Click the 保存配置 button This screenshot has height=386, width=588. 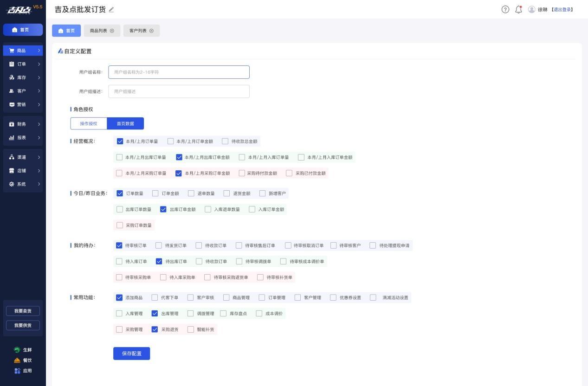(x=132, y=354)
